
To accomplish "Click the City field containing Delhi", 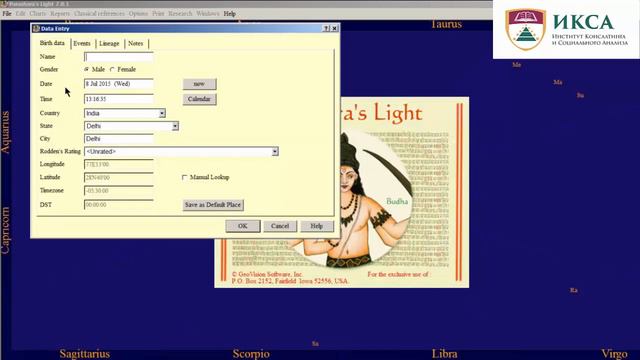I will coord(118,139).
